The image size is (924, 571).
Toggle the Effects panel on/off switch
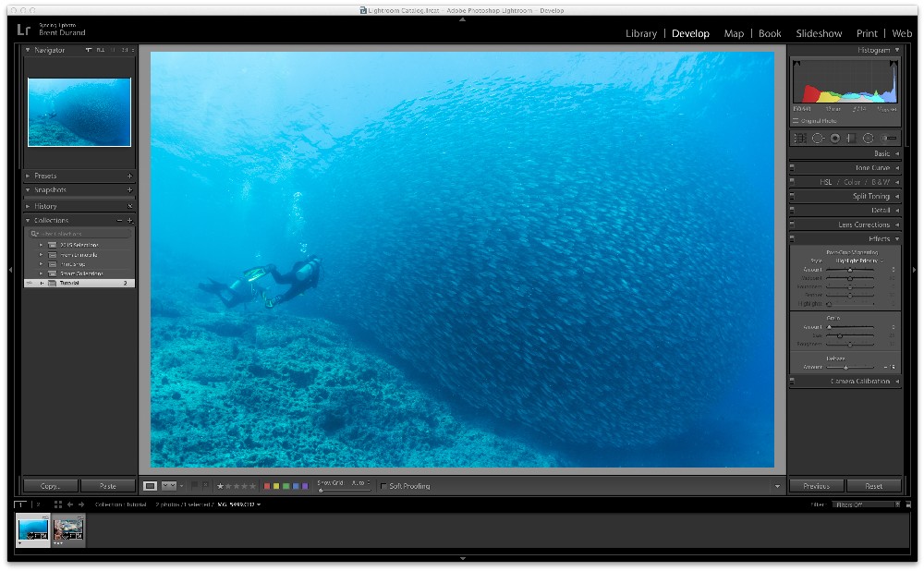click(x=792, y=239)
